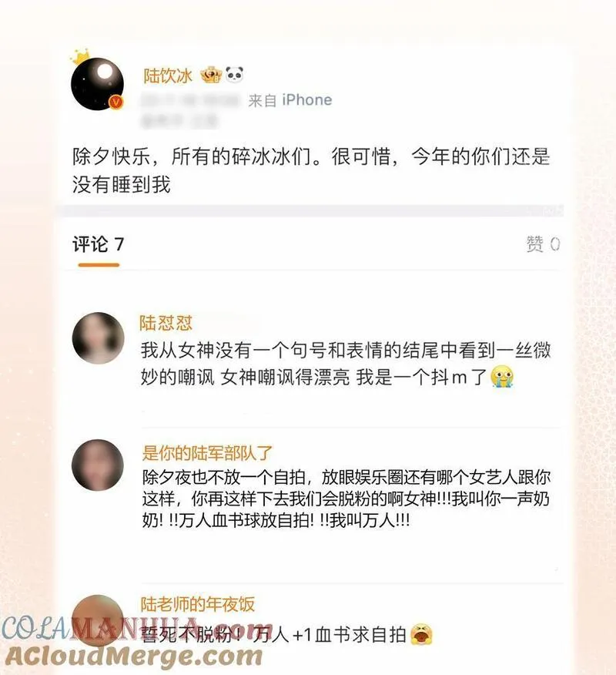This screenshot has height=675, width=616.
Task: Tap the screaming emoji in the last comment
Action: (421, 634)
